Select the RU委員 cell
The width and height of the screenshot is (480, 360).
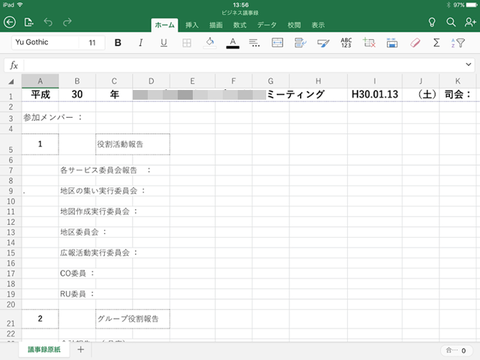tap(77, 294)
